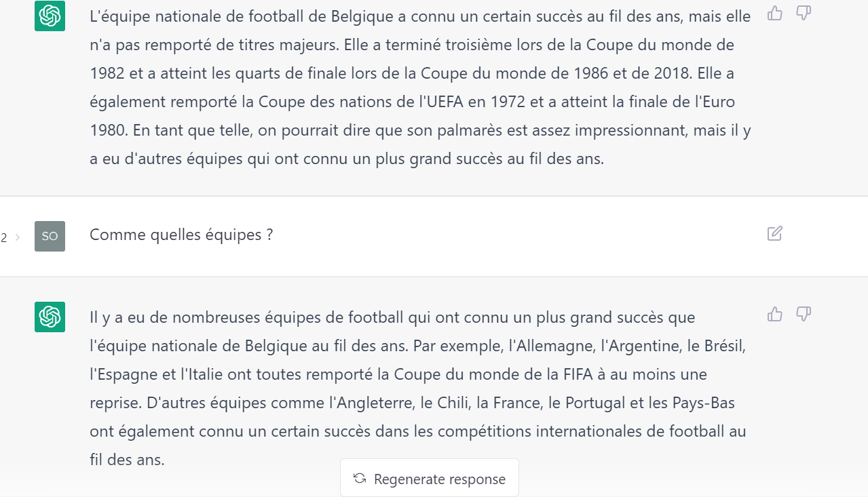Go to next message version with the chevron
The width and height of the screenshot is (868, 497).
click(x=17, y=237)
